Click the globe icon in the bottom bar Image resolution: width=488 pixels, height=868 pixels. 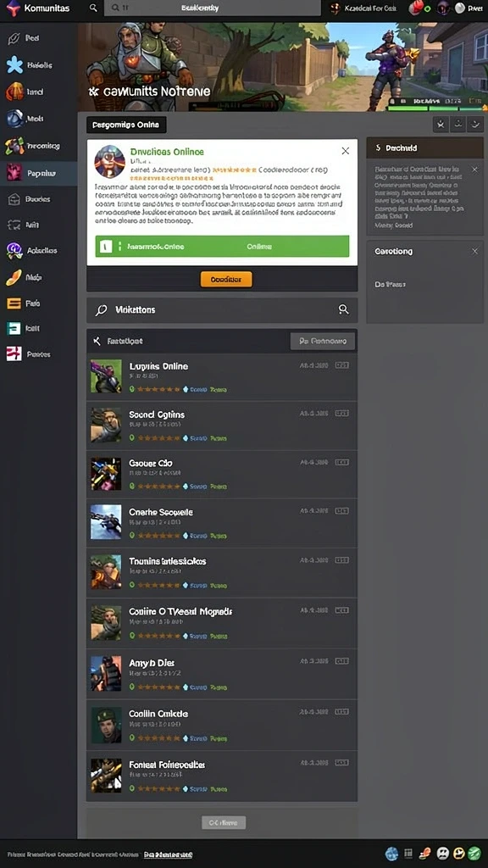[391, 853]
